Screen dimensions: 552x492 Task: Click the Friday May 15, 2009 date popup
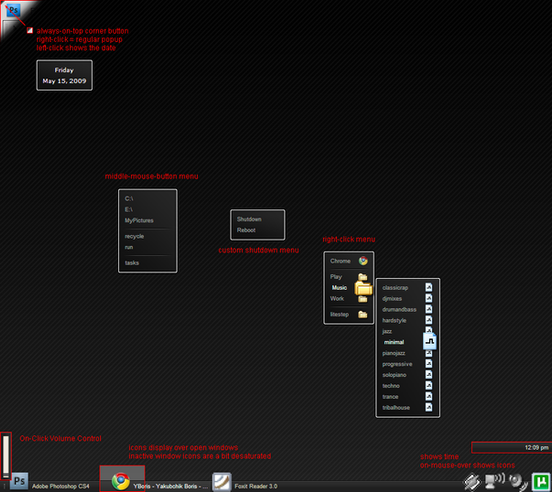(x=64, y=75)
